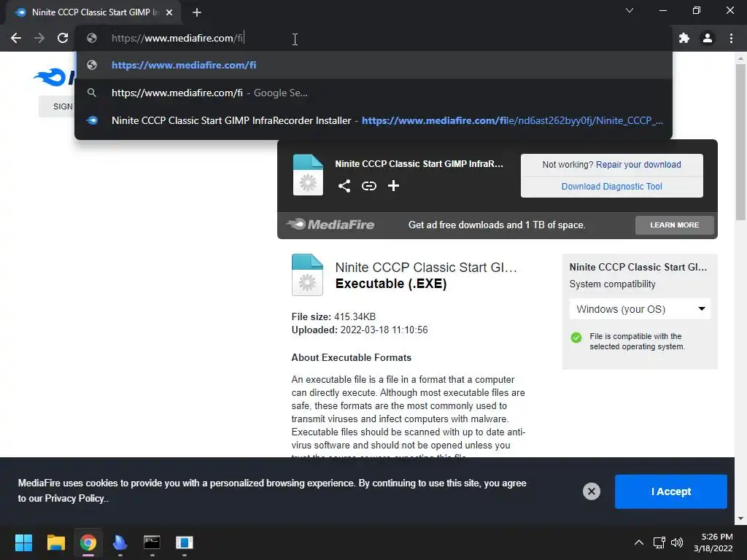Open the Download Diagnostic Tool link

coord(612,187)
